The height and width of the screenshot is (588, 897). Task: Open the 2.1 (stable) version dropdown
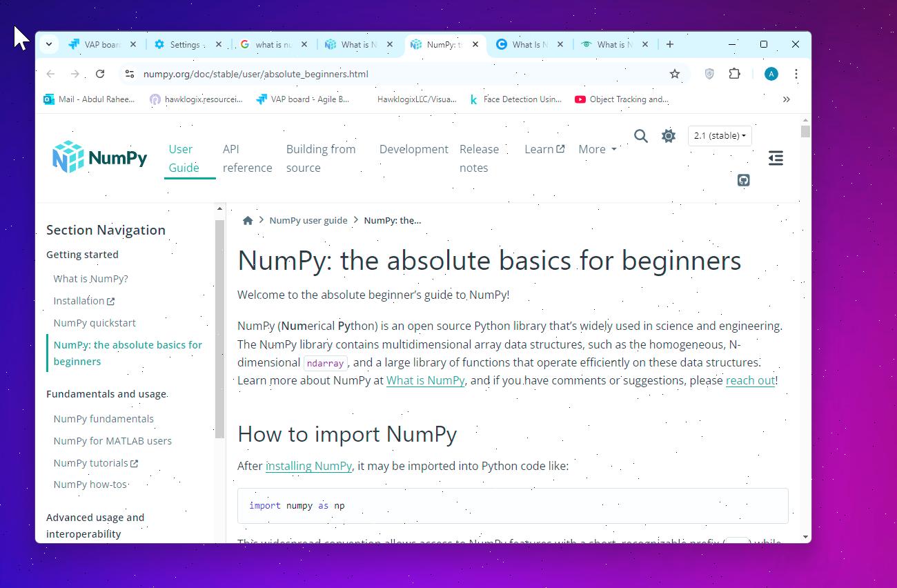(720, 136)
